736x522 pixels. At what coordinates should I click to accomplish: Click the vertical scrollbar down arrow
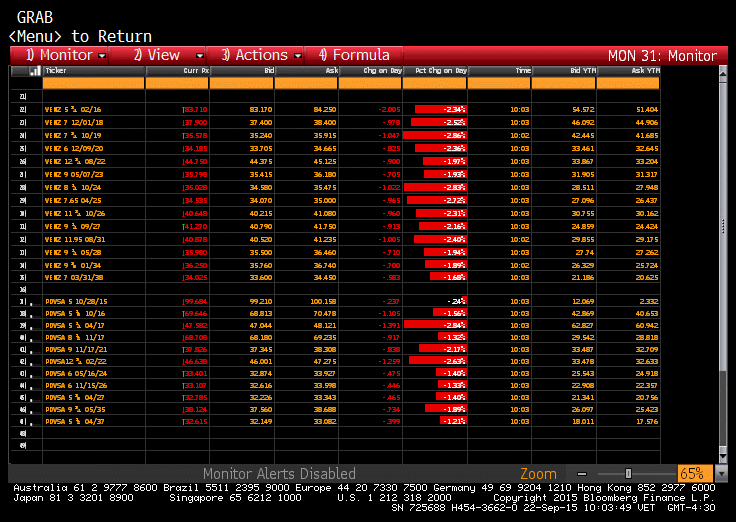pyautogui.click(x=723, y=456)
